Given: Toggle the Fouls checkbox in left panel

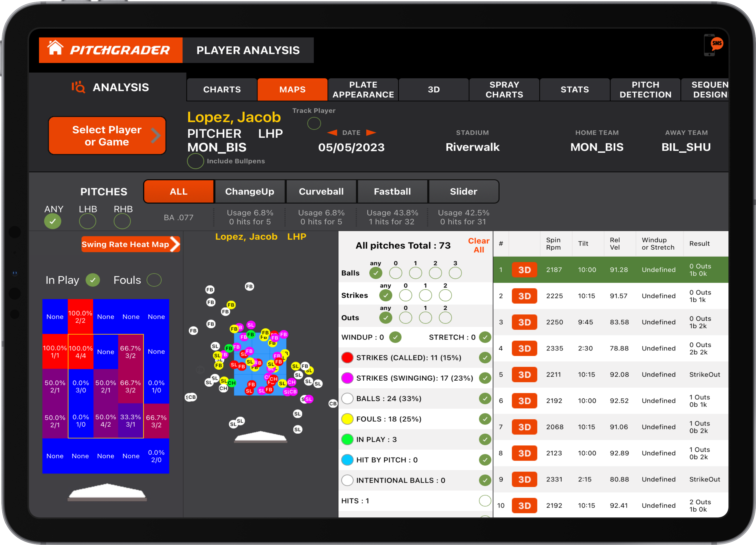Looking at the screenshot, I should point(154,280).
